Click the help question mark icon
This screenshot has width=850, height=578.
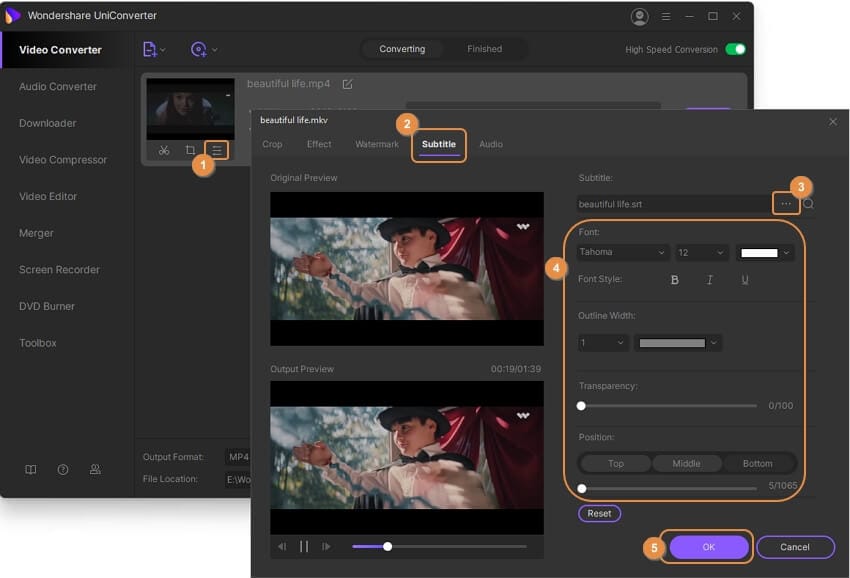(x=63, y=470)
